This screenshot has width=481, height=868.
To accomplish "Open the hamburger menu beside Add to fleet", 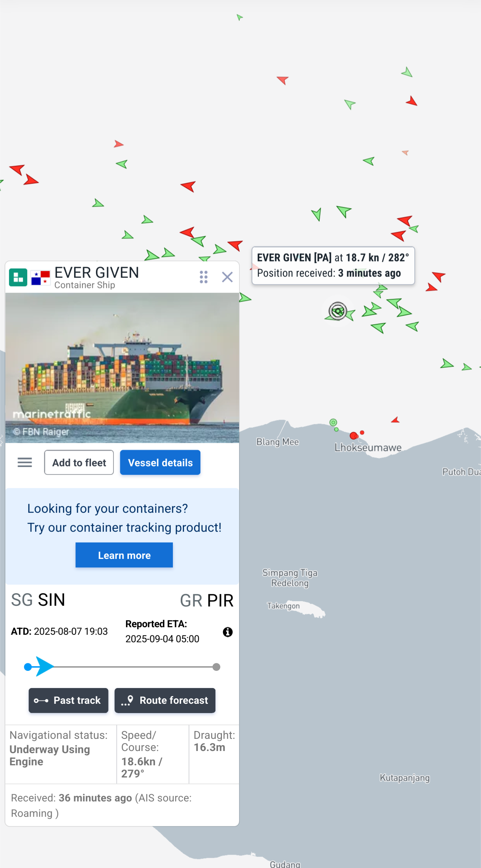I will (x=25, y=462).
